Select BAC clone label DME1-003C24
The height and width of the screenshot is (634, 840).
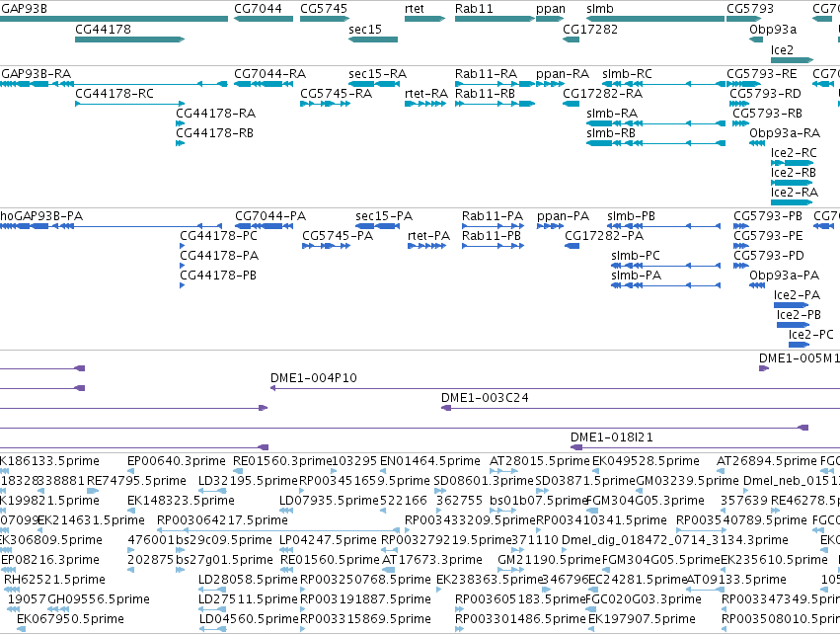tap(485, 398)
